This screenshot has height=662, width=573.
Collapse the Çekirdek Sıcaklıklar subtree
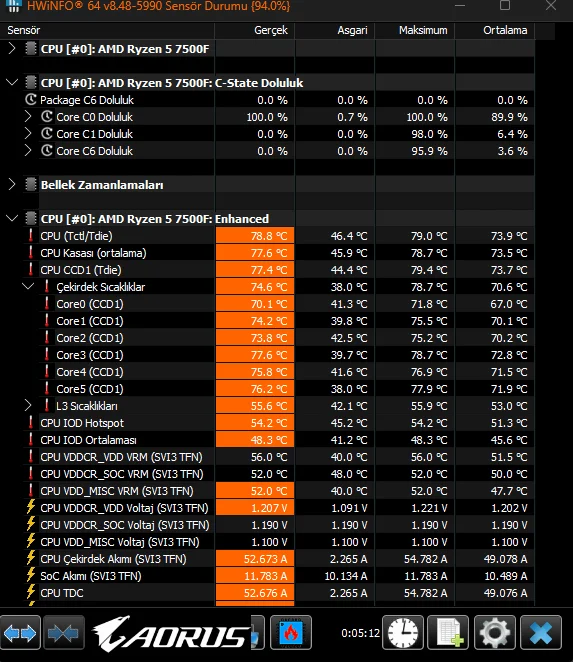click(28, 287)
